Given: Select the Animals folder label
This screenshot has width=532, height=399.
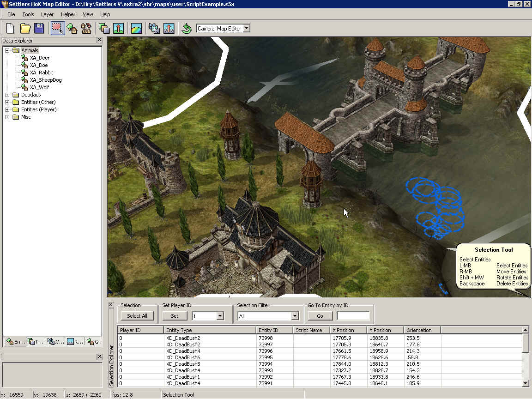Looking at the screenshot, I should 30,50.
